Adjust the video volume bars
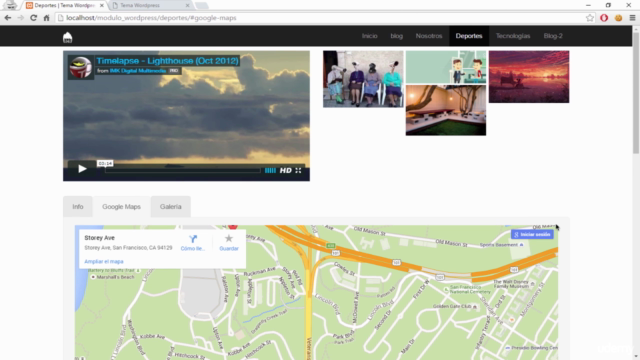Screen dimensions: 640x360 (x=270, y=170)
